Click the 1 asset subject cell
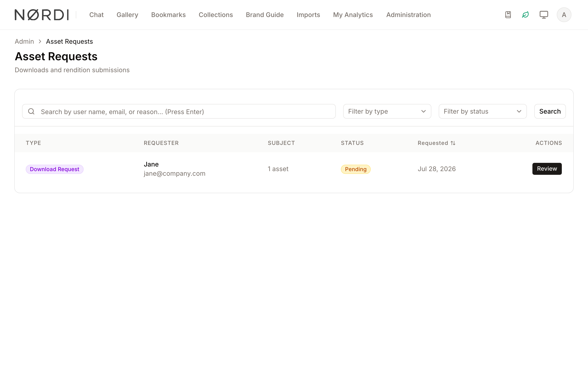588x368 pixels. tap(278, 169)
